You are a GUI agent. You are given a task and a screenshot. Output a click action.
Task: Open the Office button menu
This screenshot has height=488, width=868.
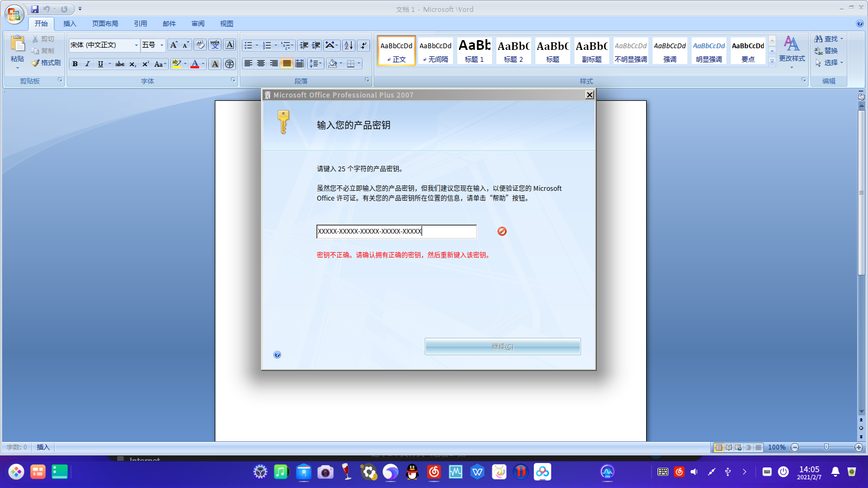click(x=14, y=15)
